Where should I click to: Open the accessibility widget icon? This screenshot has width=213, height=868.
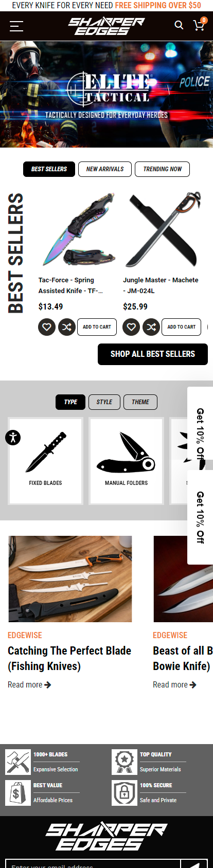tap(13, 438)
